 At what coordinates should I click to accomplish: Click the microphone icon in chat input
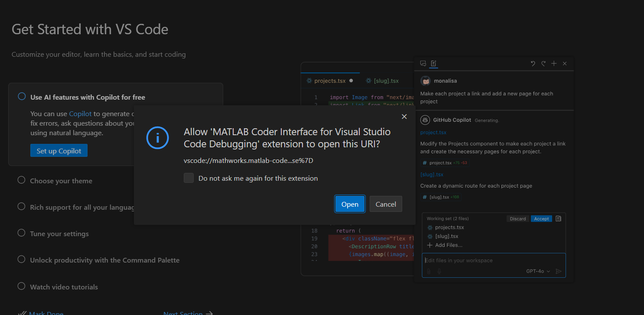point(439,271)
